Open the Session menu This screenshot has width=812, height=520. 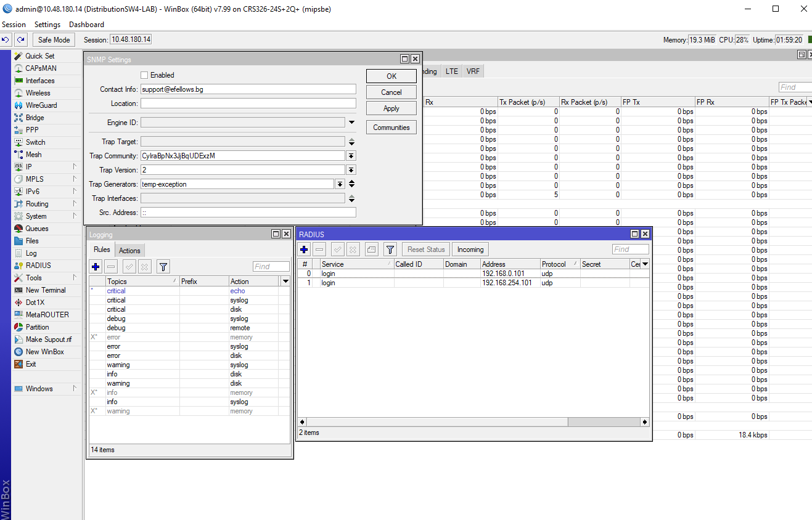pyautogui.click(x=14, y=25)
